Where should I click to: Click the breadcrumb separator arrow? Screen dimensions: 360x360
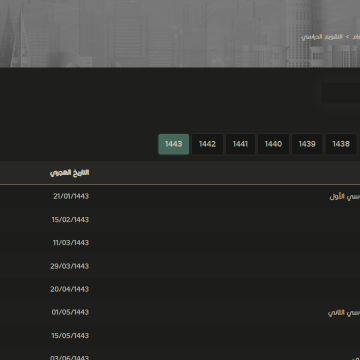(347, 37)
